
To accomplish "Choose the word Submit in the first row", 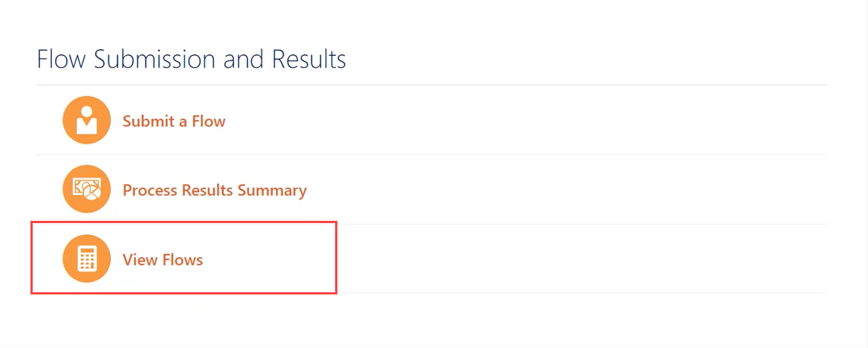I will 149,120.
